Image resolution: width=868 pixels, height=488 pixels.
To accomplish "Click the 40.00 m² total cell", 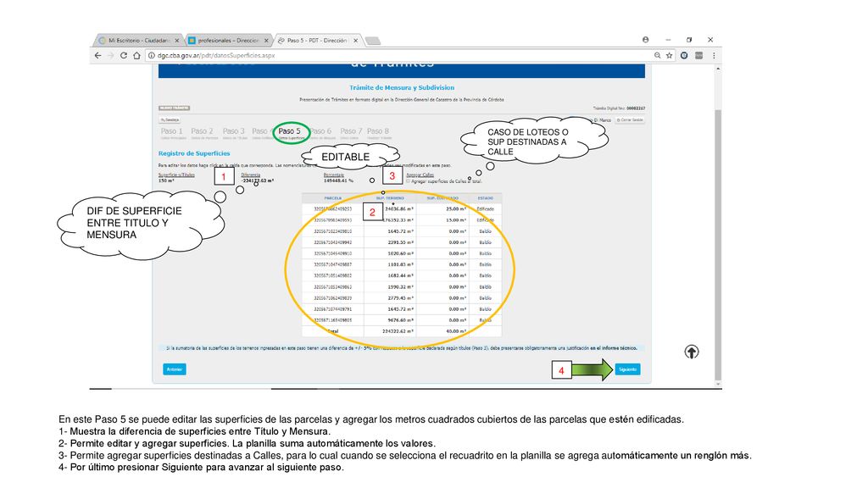I will (442, 331).
